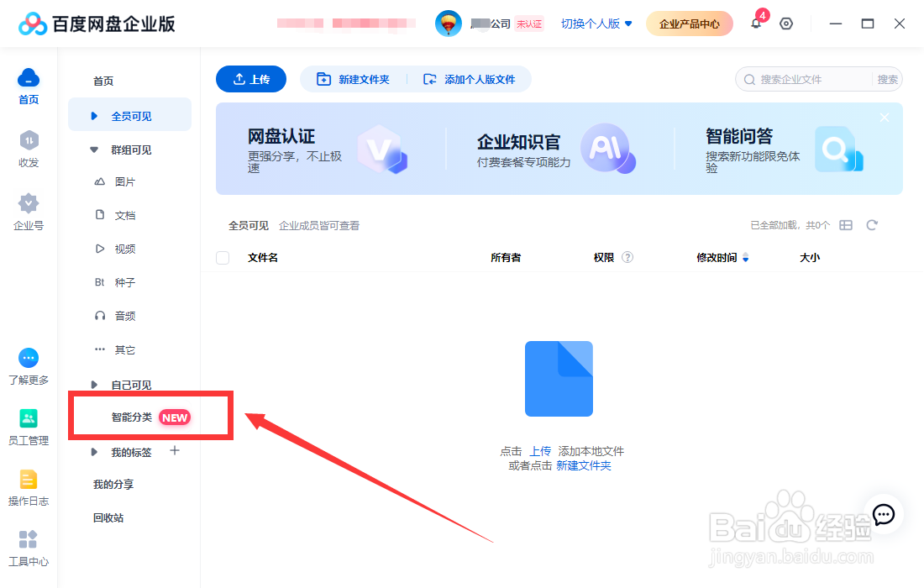
Task: Select all files with the header checkbox
Action: tap(222, 258)
